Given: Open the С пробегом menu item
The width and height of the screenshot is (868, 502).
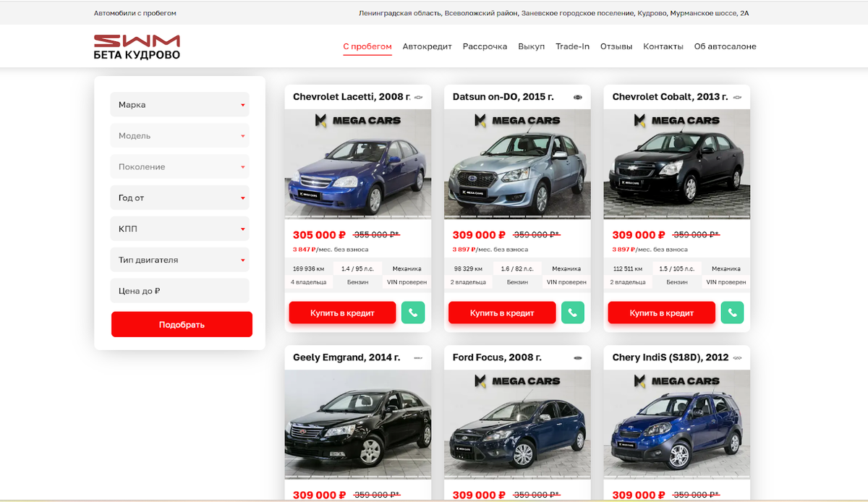Looking at the screenshot, I should point(367,46).
